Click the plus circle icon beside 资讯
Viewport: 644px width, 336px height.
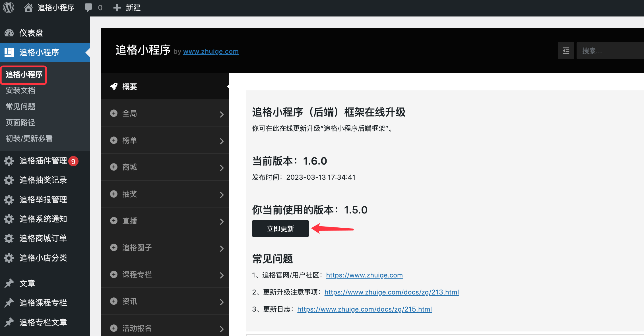pos(114,301)
